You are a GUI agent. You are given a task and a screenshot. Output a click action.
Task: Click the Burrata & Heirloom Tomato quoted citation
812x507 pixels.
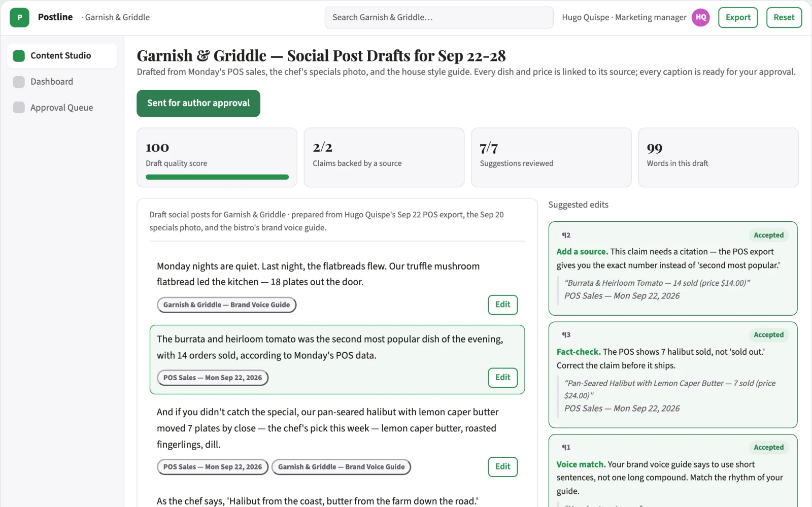[x=657, y=283]
